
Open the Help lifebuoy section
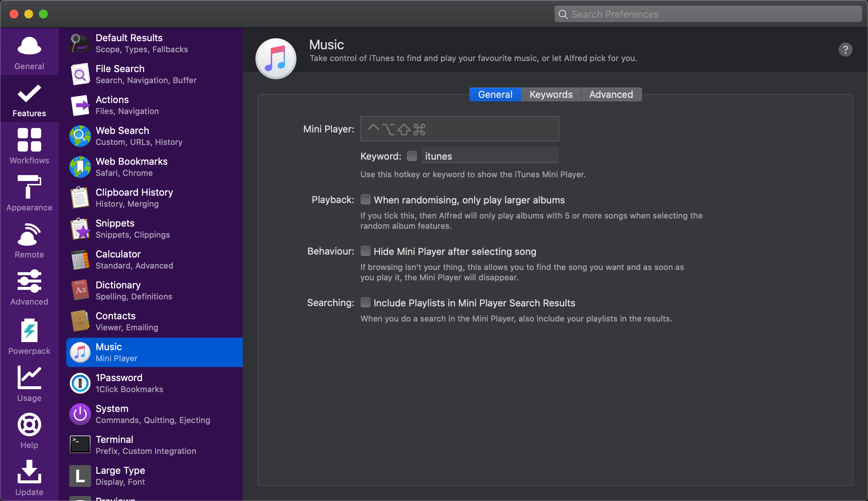[x=29, y=431]
